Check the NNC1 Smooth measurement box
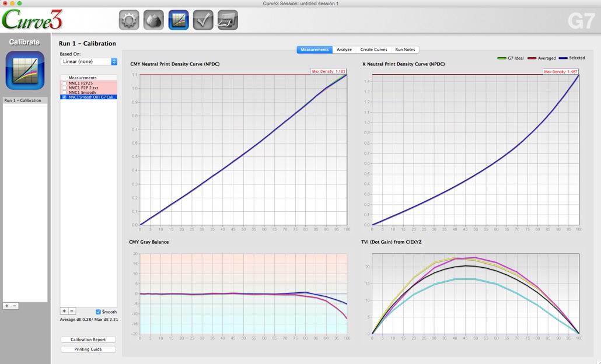Image resolution: width=601 pixels, height=364 pixels. coord(65,92)
